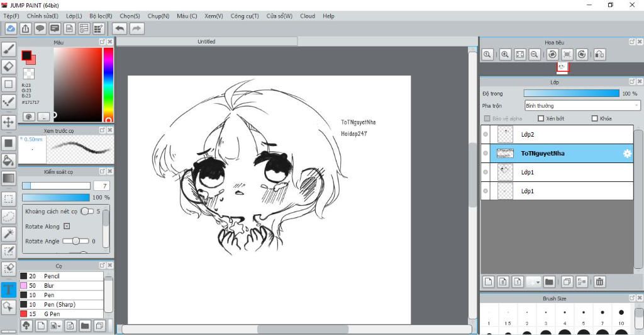Image resolution: width=644 pixels, height=335 pixels.
Task: Open the Chỉnh sửa(E) menu
Action: (x=42, y=16)
